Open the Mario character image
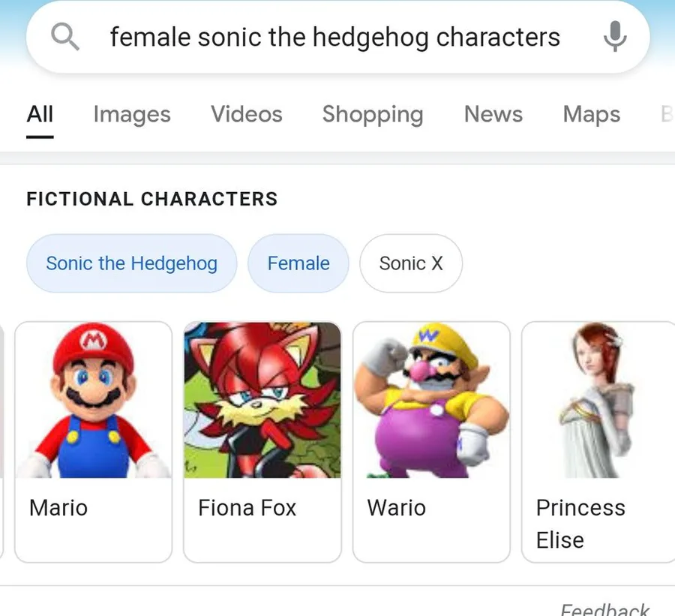This screenshot has height=616, width=675. point(93,400)
